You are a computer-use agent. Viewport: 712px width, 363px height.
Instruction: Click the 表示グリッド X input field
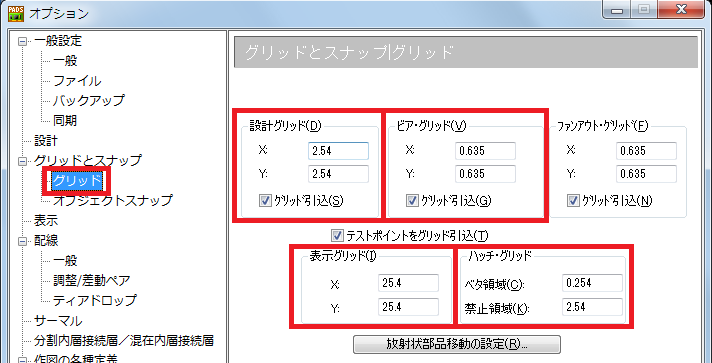click(408, 283)
